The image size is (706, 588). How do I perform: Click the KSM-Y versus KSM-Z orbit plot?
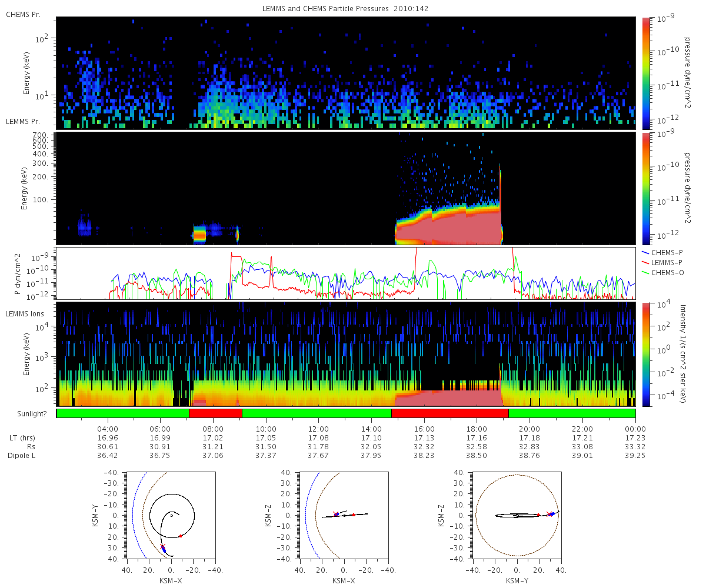coord(517,514)
